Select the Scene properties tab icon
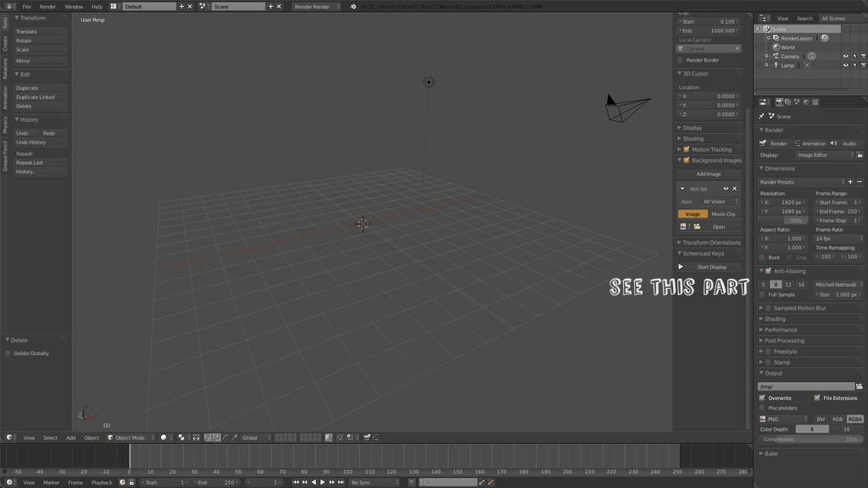868x488 pixels. coord(797,103)
